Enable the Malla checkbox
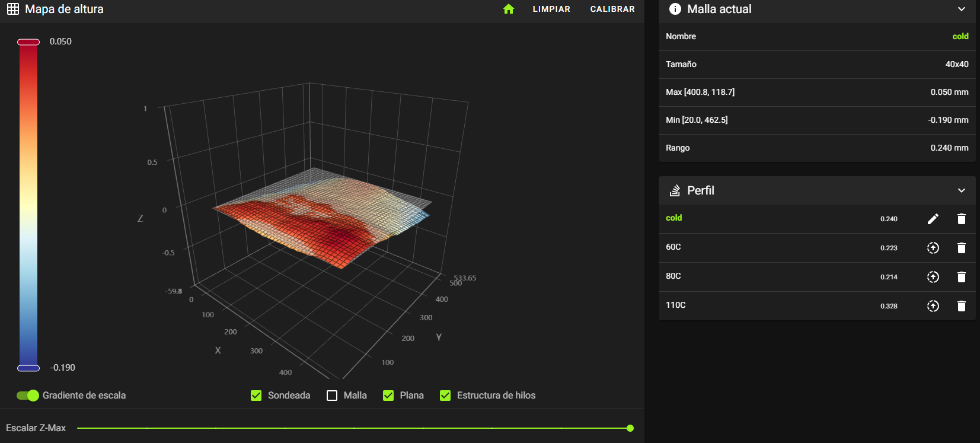 [332, 396]
